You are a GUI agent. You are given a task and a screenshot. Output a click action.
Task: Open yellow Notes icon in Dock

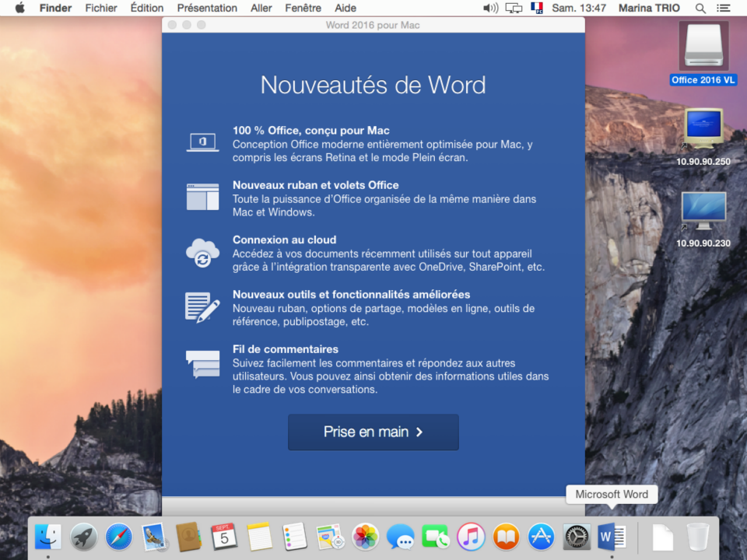(x=260, y=537)
